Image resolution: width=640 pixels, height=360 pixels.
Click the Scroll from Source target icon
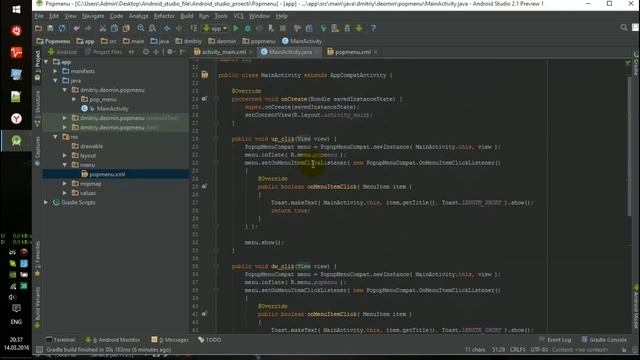[x=146, y=52]
